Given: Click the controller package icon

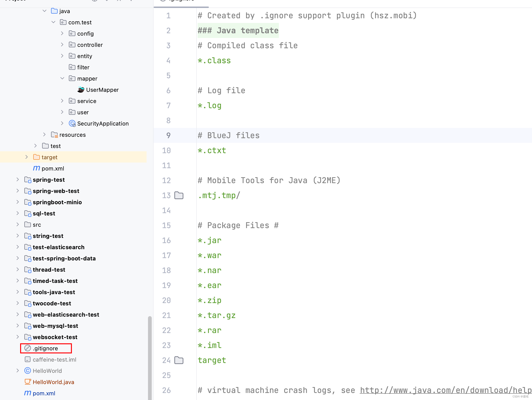Looking at the screenshot, I should (72, 45).
